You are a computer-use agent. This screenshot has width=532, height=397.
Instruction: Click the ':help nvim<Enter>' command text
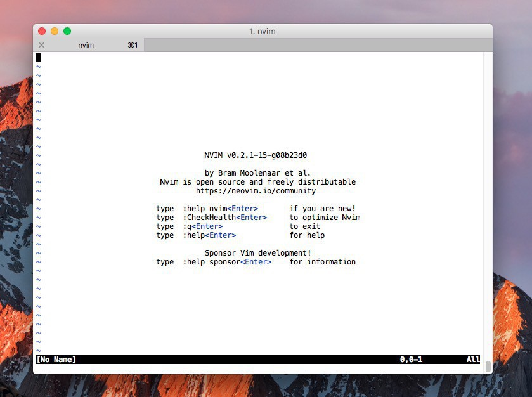coord(221,209)
